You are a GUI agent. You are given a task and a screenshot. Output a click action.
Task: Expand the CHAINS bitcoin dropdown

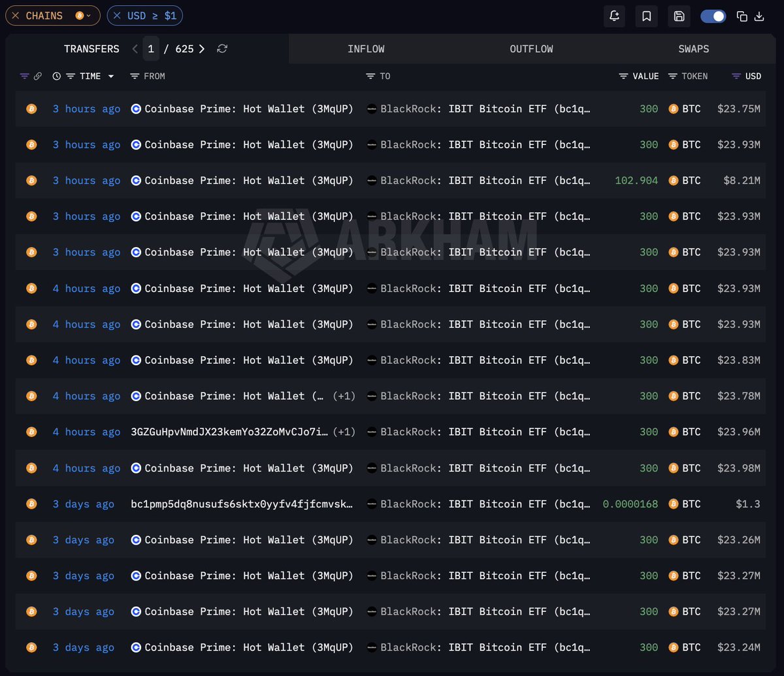(83, 16)
